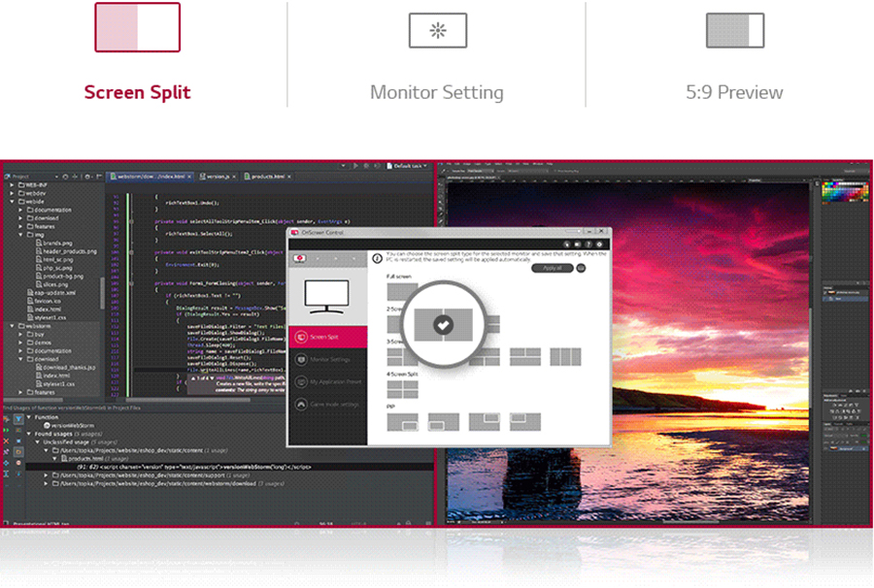
Task: Pick a color from Photoshop swatches panel
Action: click(845, 192)
